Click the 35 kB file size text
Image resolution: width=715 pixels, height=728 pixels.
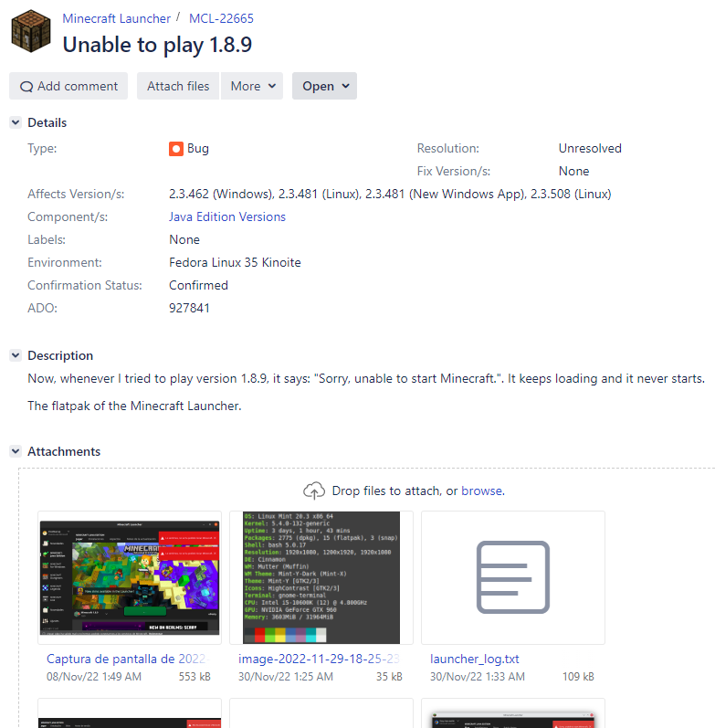(x=389, y=677)
